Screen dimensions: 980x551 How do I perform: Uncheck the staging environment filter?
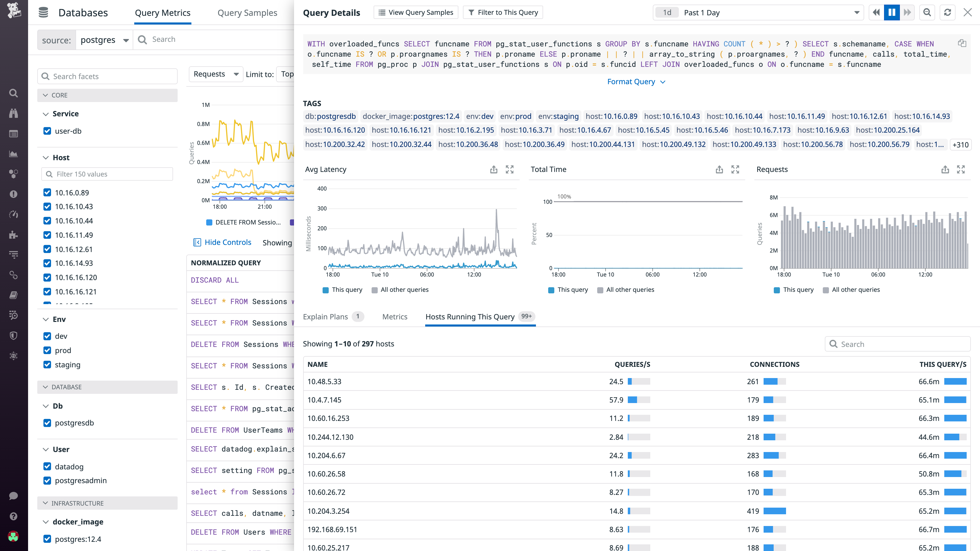coord(47,364)
